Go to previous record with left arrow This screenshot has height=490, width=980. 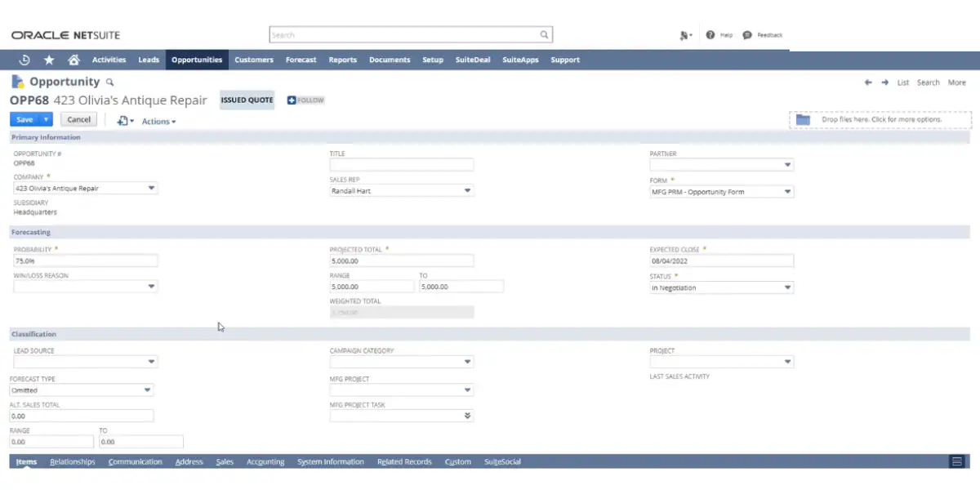click(869, 82)
